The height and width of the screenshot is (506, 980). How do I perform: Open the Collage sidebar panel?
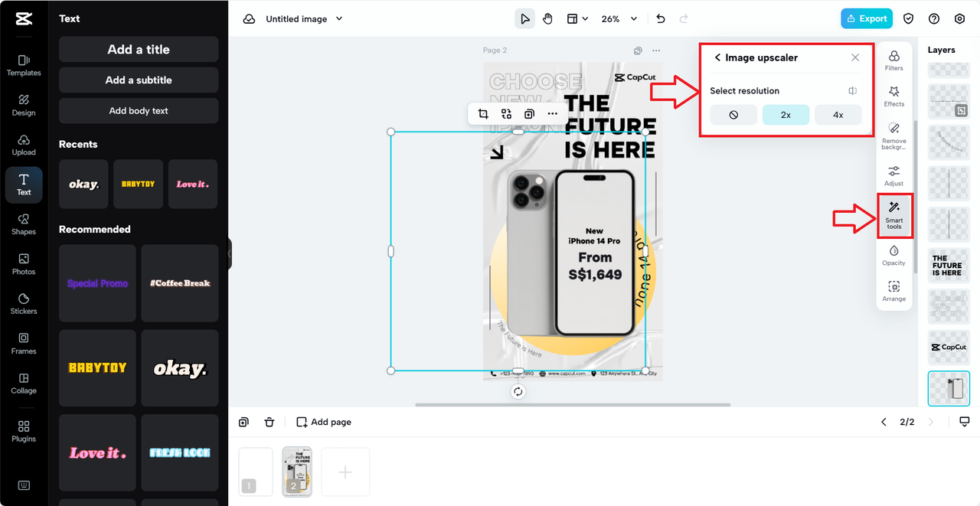coord(24,384)
